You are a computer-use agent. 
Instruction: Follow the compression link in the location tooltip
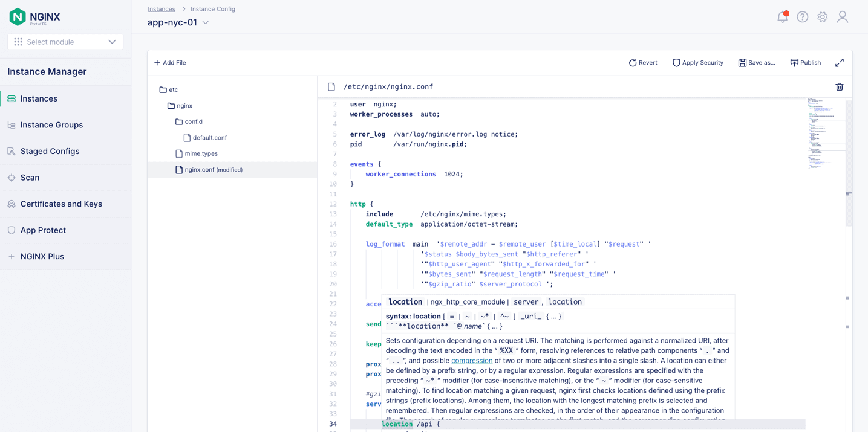click(472, 361)
